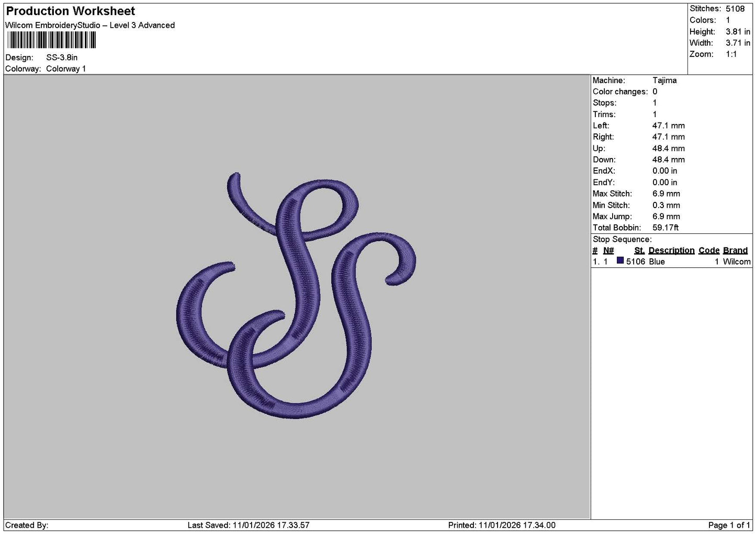The image size is (756, 534).
Task: Click the machine value 'Tajima'
Action: click(x=664, y=80)
